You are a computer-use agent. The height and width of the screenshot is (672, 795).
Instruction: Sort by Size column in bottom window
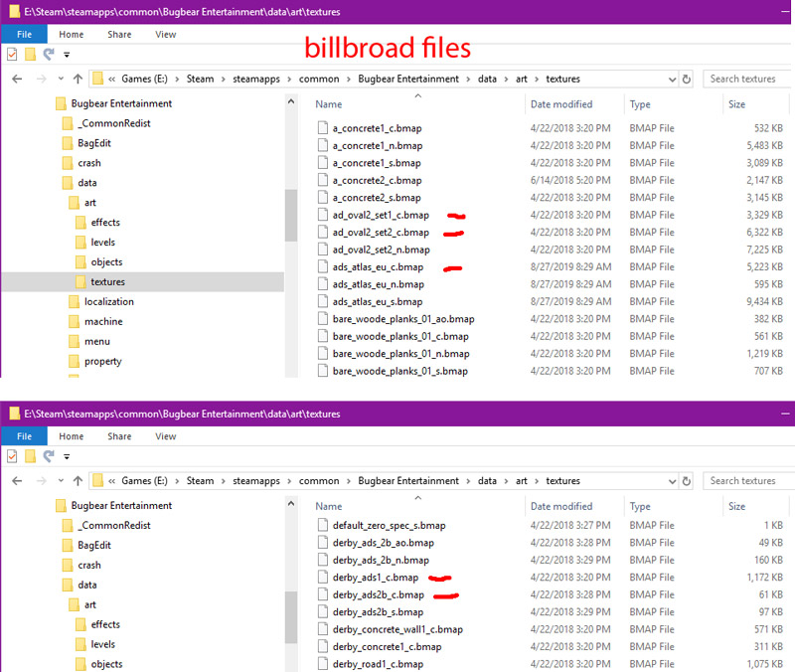(736, 506)
